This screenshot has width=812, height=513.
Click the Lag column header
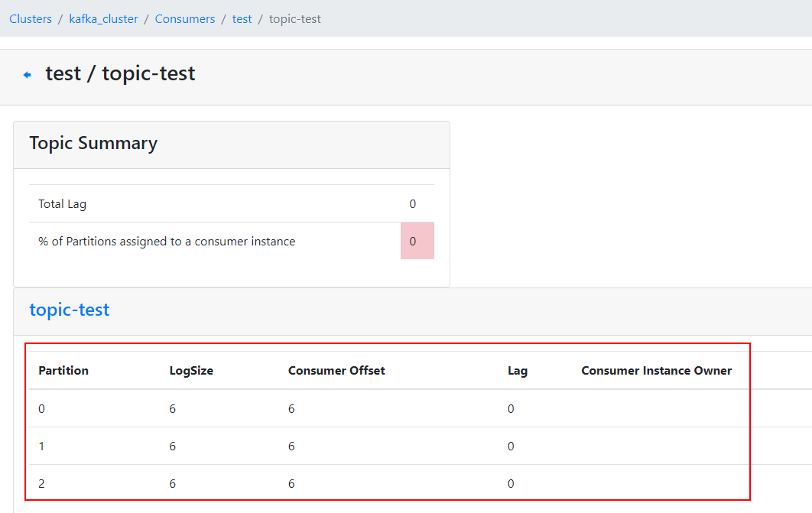pos(518,371)
